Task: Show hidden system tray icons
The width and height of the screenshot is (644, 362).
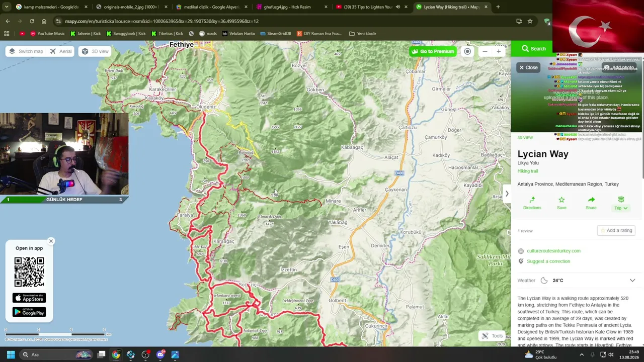Action: [582, 354]
